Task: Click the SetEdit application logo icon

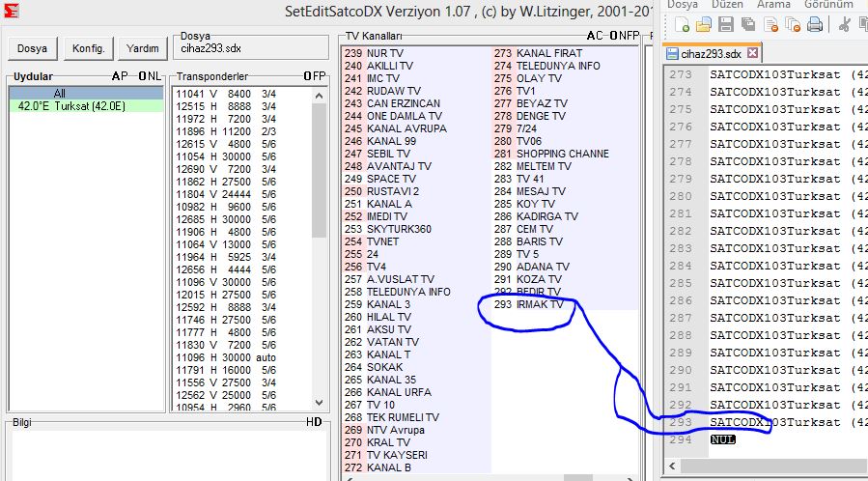Action: [x=11, y=10]
